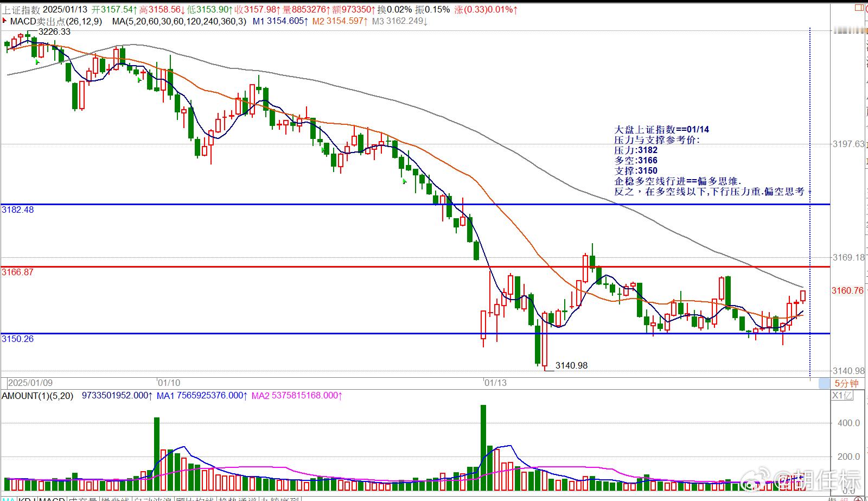Click the 3150.26 support line label
Viewport: 868px width, 501px height.
pyautogui.click(x=18, y=339)
